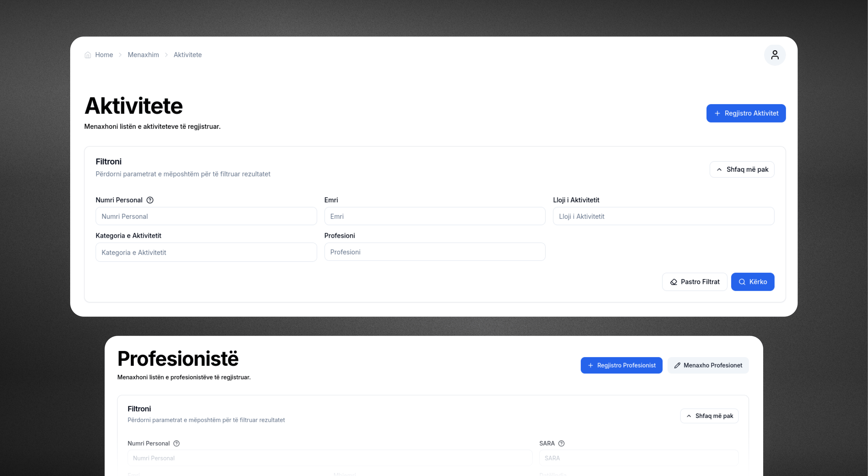
Task: Click the Profesionistë page heading
Action: (x=178, y=359)
